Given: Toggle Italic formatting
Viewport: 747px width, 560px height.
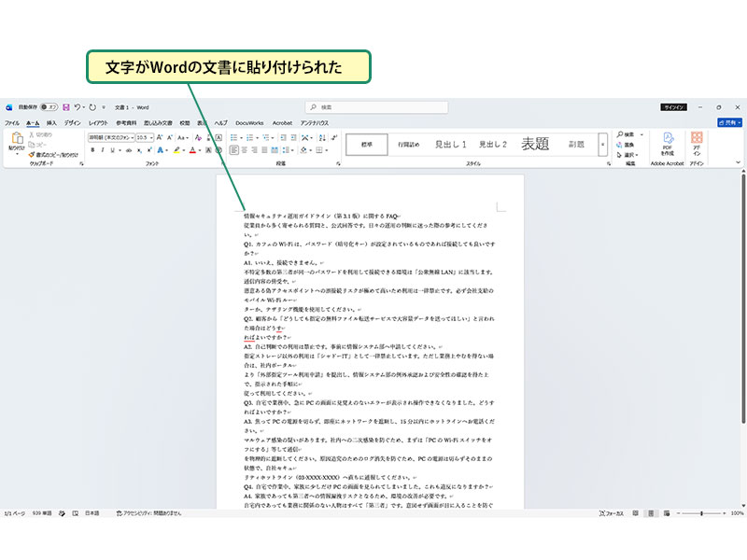Looking at the screenshot, I should click(103, 150).
